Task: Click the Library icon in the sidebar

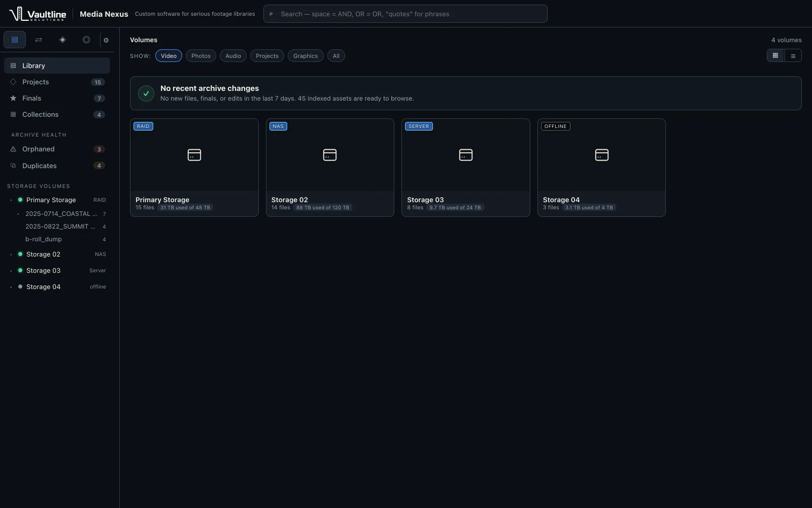Action: 13,66
